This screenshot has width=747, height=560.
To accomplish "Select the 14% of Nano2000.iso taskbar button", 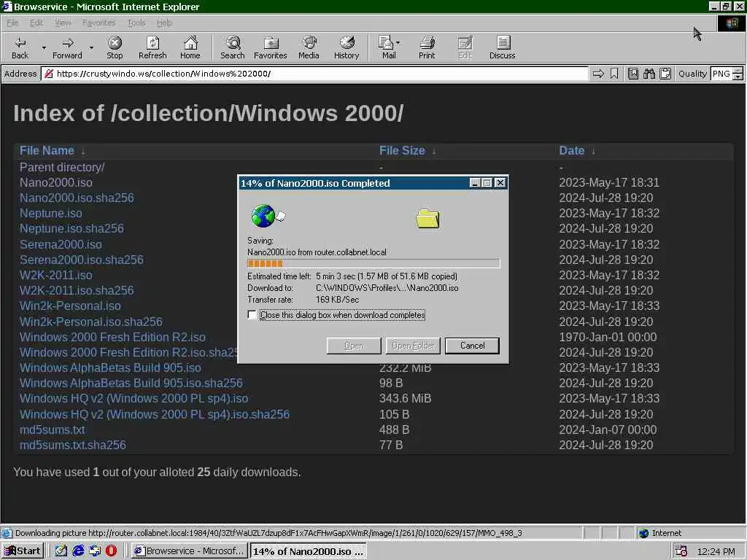I will tap(309, 551).
